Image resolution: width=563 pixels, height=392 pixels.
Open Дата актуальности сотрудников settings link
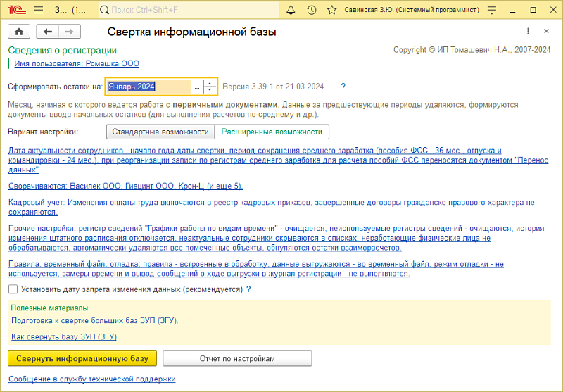pyautogui.click(x=278, y=160)
